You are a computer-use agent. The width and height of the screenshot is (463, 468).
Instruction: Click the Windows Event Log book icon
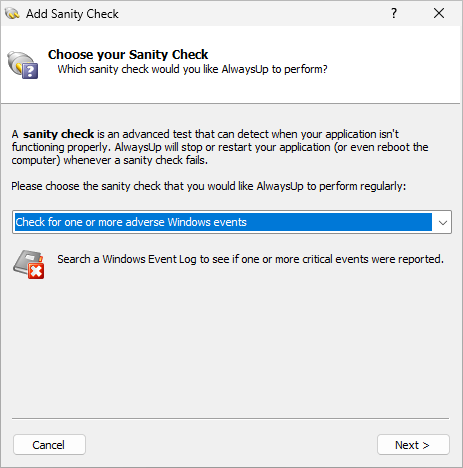29,264
